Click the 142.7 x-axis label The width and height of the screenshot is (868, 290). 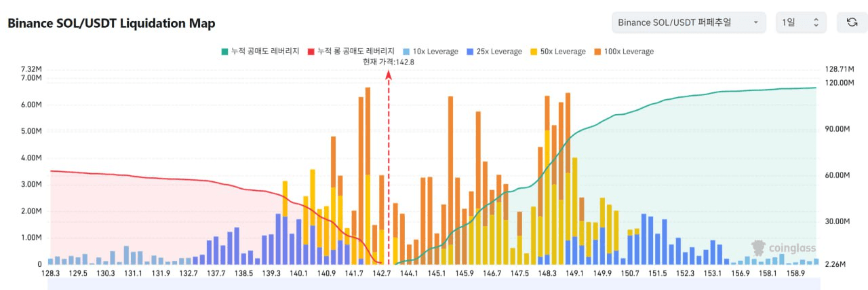tap(381, 273)
